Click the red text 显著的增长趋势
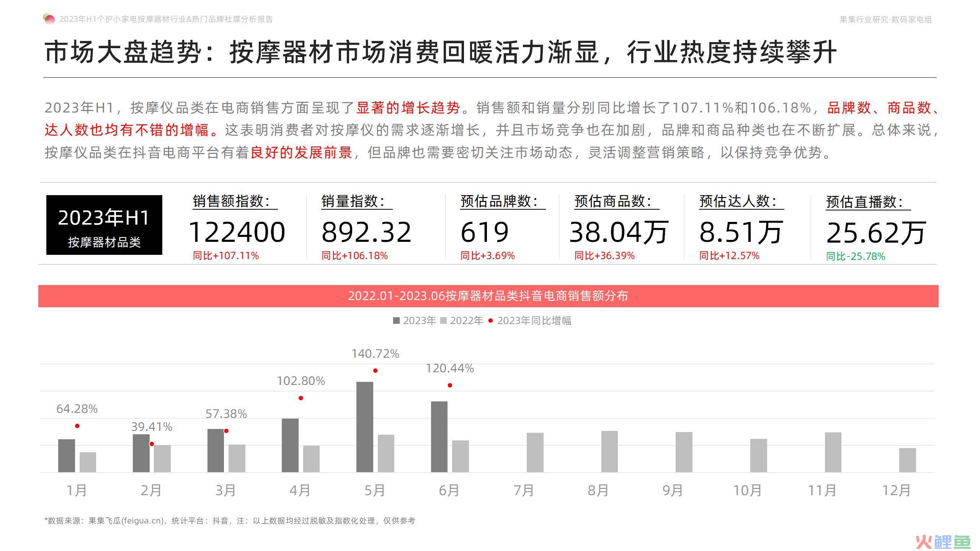 coord(408,108)
